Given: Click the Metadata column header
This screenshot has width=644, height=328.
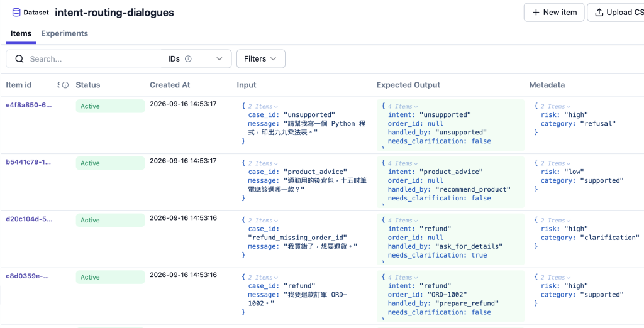Looking at the screenshot, I should click(547, 85).
